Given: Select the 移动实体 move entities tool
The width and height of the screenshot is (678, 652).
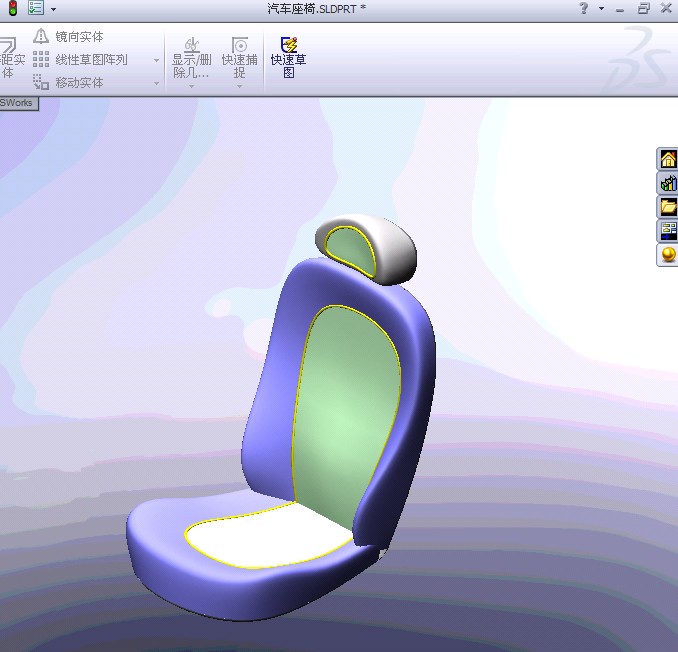Looking at the screenshot, I should [68, 82].
